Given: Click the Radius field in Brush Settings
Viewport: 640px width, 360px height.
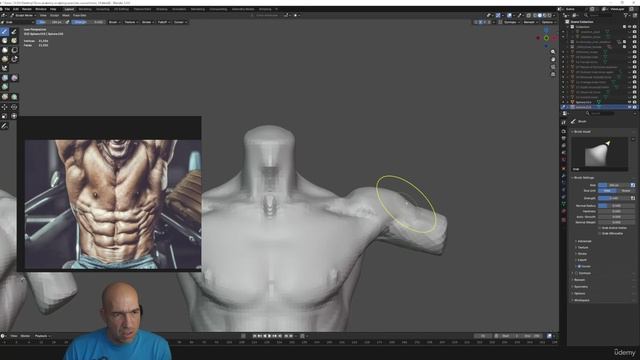Looking at the screenshot, I should click(x=614, y=185).
